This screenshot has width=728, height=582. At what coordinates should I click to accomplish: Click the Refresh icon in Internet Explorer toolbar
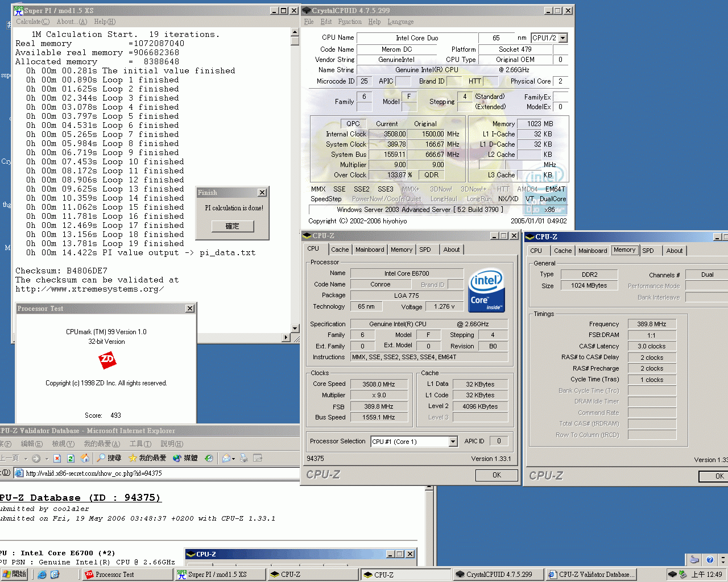point(71,458)
